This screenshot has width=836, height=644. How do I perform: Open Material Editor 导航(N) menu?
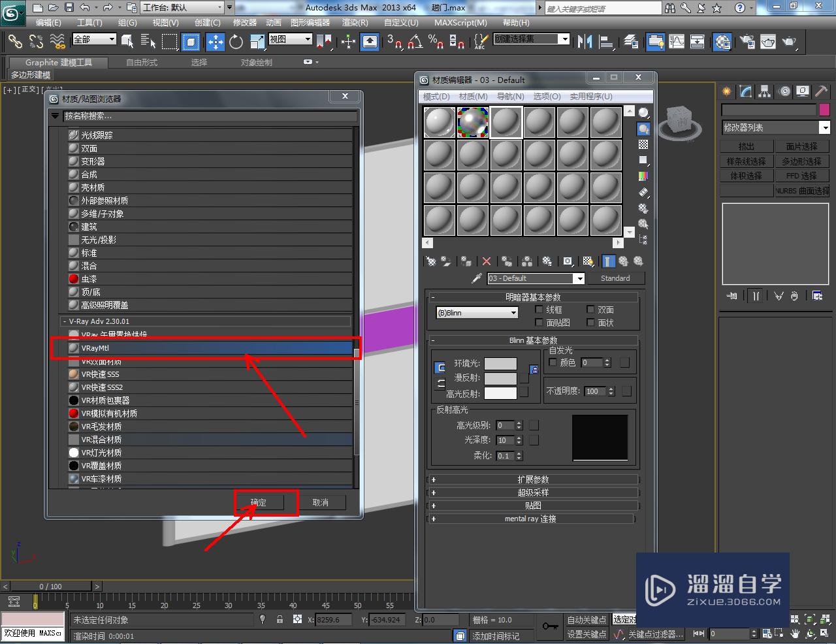510,96
